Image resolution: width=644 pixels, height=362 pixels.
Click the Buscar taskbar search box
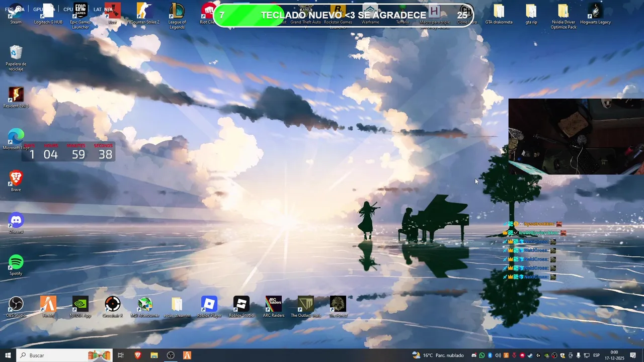64,355
